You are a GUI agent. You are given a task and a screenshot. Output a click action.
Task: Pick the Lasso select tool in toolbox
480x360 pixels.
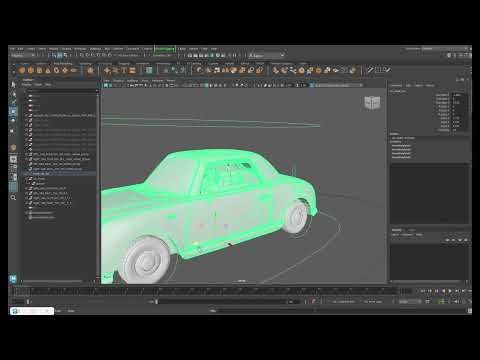point(13,94)
